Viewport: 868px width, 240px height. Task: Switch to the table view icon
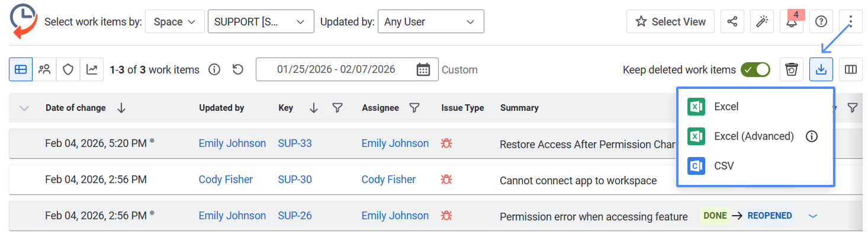point(21,69)
